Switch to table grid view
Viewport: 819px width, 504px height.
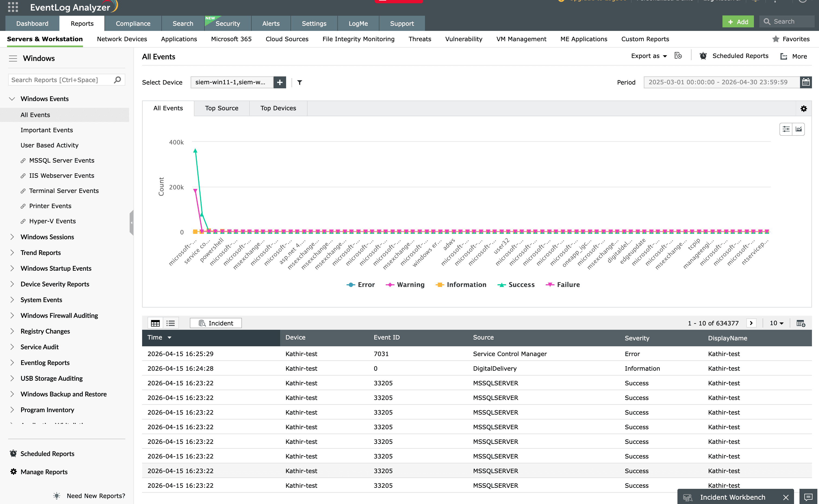click(x=155, y=323)
